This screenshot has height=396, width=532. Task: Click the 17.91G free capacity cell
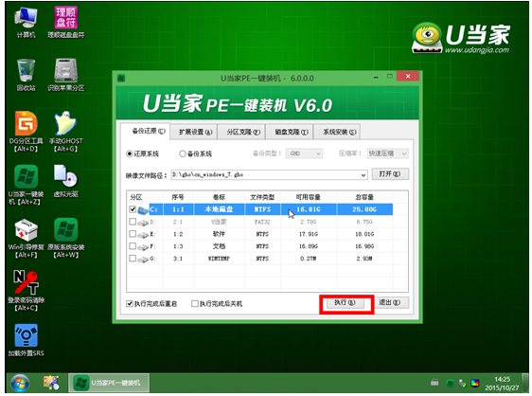(x=308, y=234)
